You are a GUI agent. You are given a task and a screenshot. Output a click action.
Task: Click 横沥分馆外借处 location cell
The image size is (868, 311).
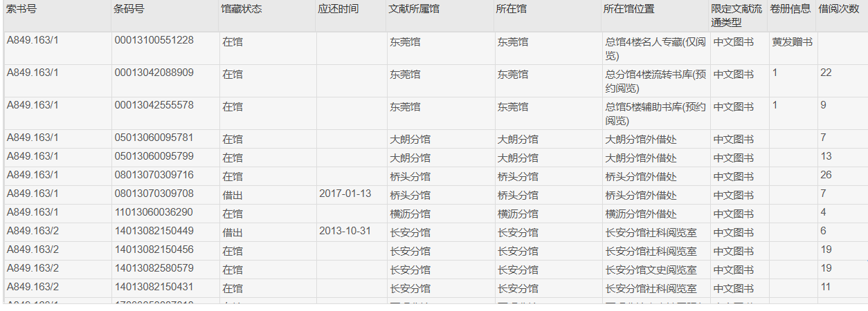tap(655, 214)
